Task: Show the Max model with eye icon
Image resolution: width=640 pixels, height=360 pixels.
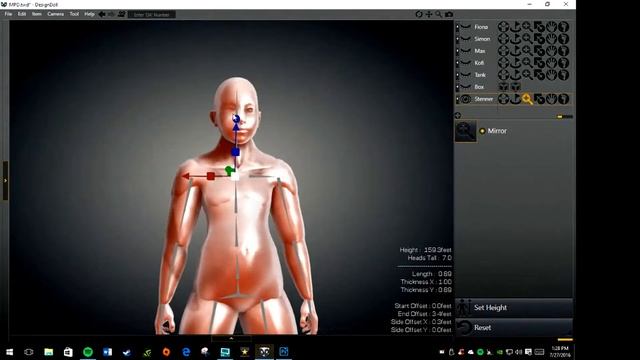Action: 466,51
